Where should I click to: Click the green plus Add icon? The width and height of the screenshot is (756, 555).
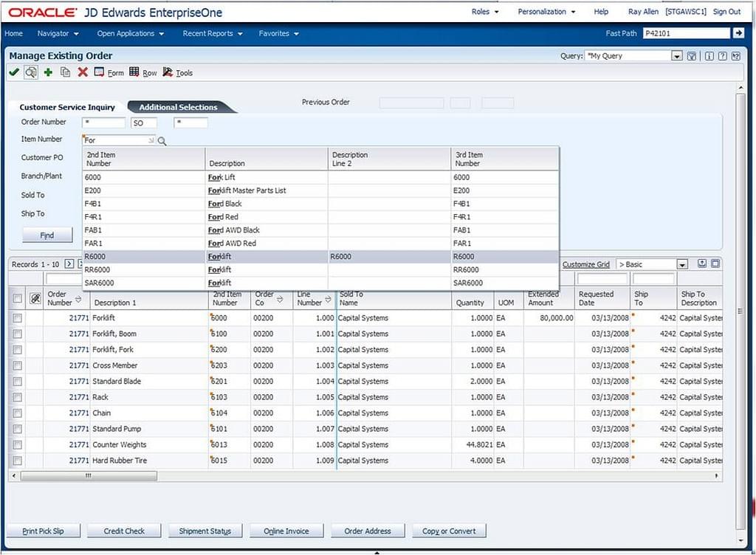[x=48, y=72]
